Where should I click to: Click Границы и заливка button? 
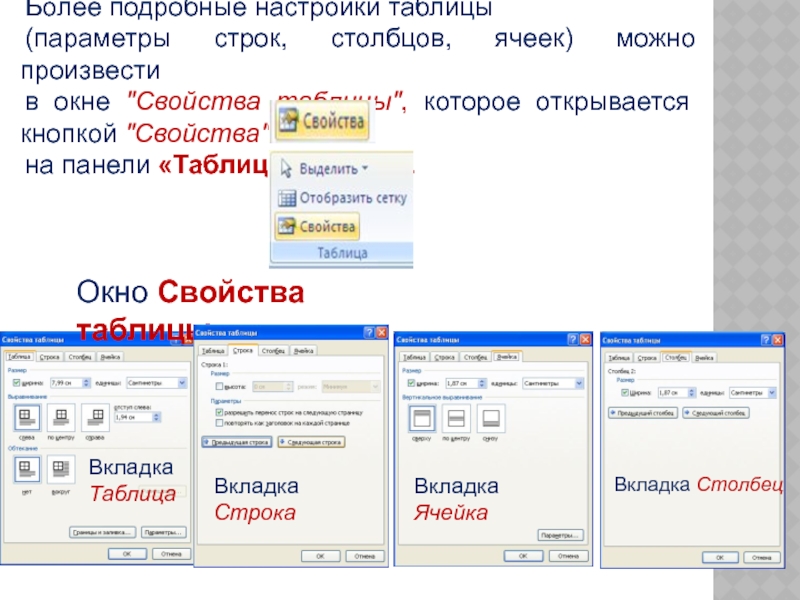[103, 532]
